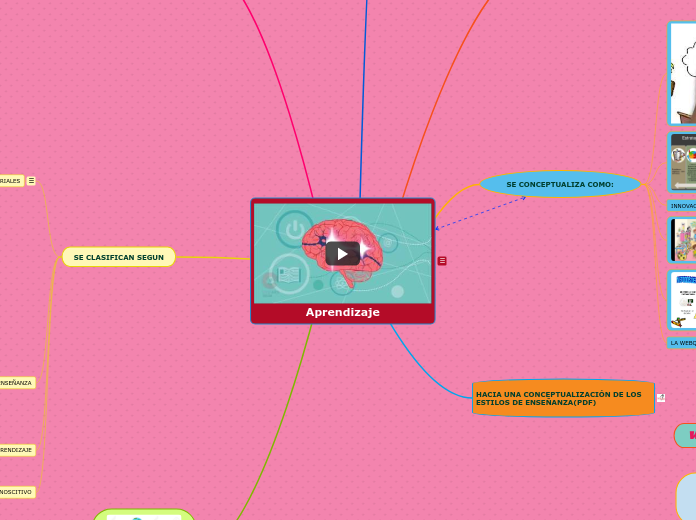Click the Aprendizaje central topic title

point(342,312)
